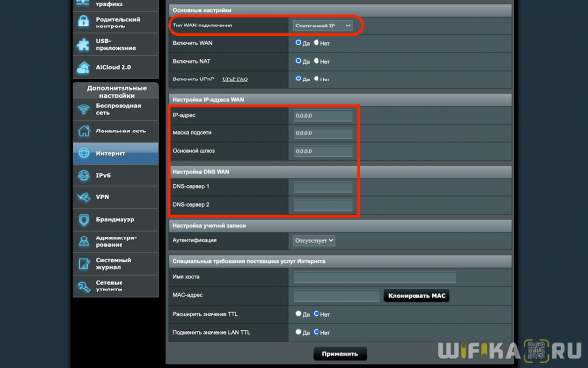
Task: Click the MAC-адрес input field
Action: (x=337, y=296)
